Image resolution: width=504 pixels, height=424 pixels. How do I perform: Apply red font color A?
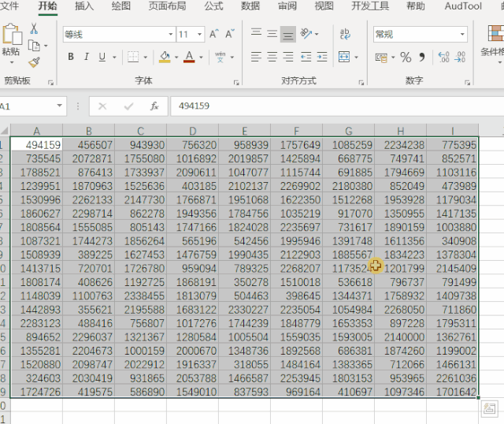pos(189,57)
